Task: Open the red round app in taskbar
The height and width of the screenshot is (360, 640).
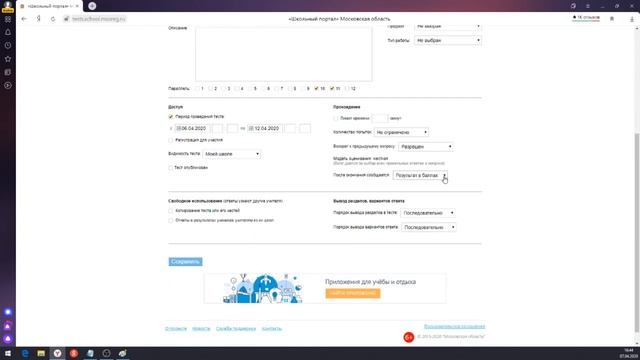Action: (74, 353)
